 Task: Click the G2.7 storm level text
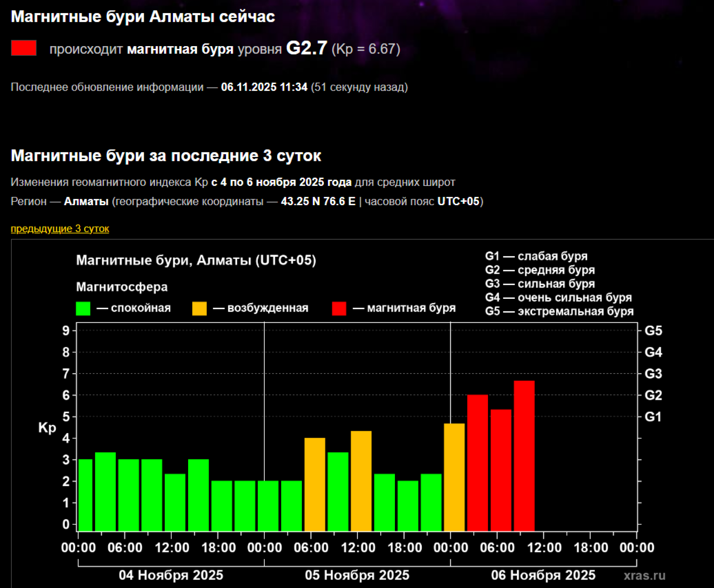[x=306, y=48]
